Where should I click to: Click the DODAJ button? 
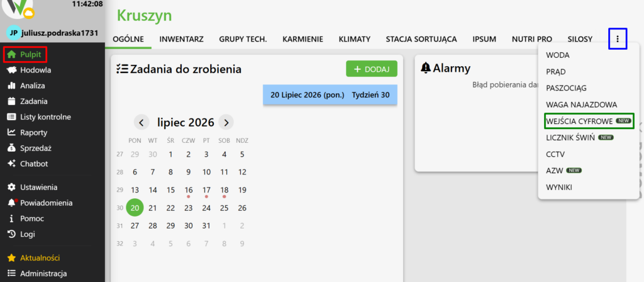(x=372, y=69)
